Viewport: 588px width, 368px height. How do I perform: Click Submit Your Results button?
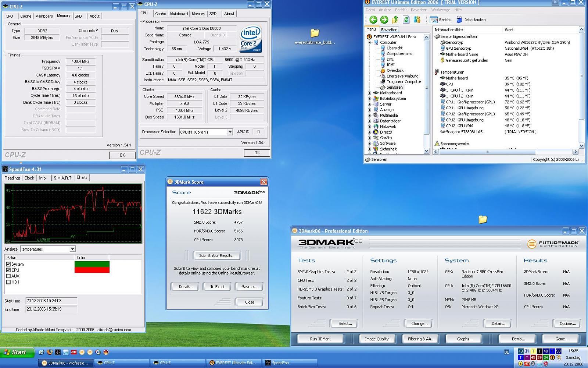[217, 255]
